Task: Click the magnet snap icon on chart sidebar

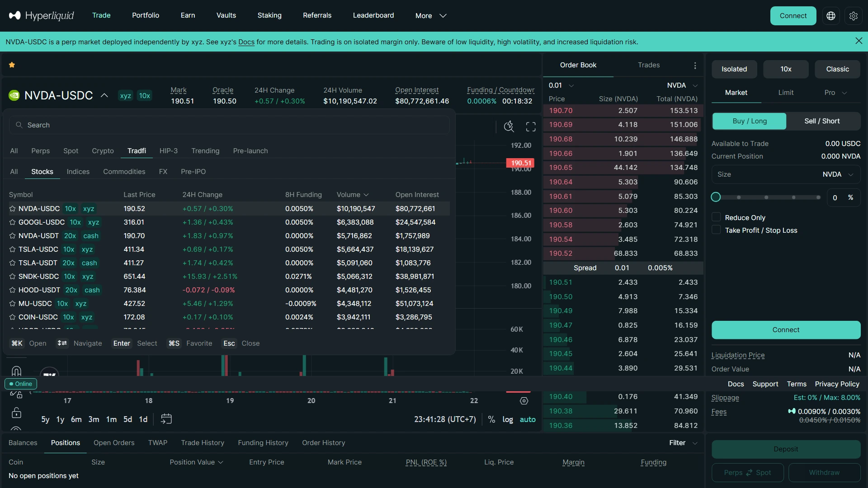Action: tap(16, 371)
